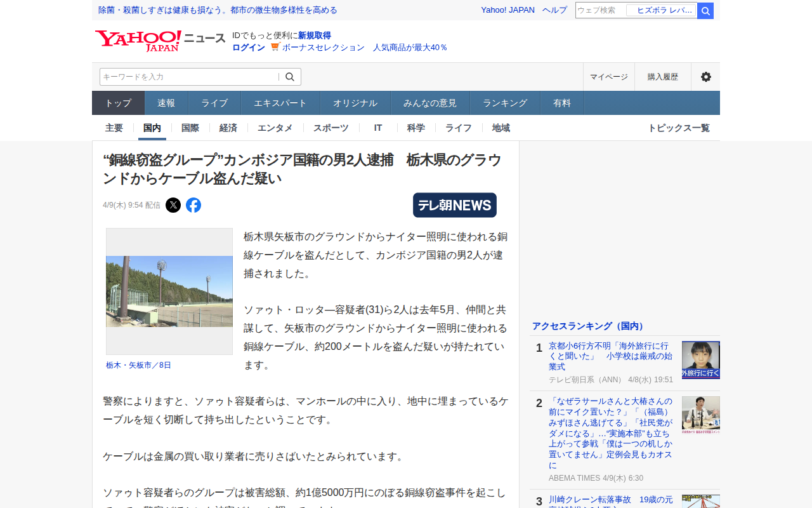Image resolution: width=812 pixels, height=508 pixels.
Task: Open the Yahoo! JAPAN News logo
Action: point(160,41)
